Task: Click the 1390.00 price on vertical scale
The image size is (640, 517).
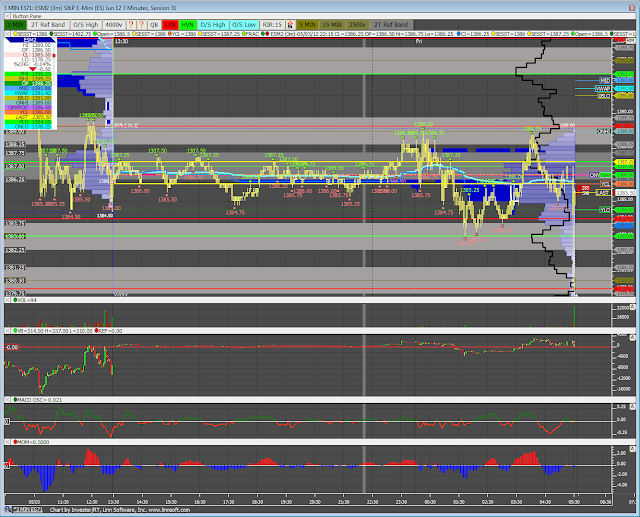Action: pos(624,111)
